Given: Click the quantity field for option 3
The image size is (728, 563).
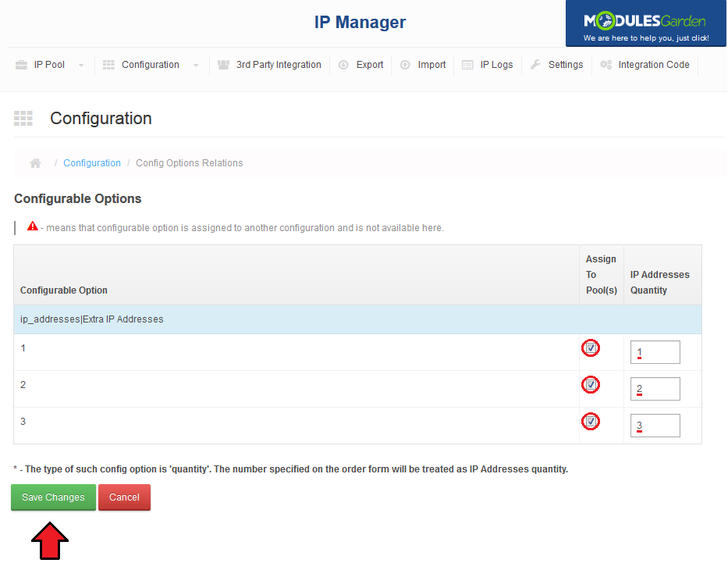Looking at the screenshot, I should [x=655, y=426].
